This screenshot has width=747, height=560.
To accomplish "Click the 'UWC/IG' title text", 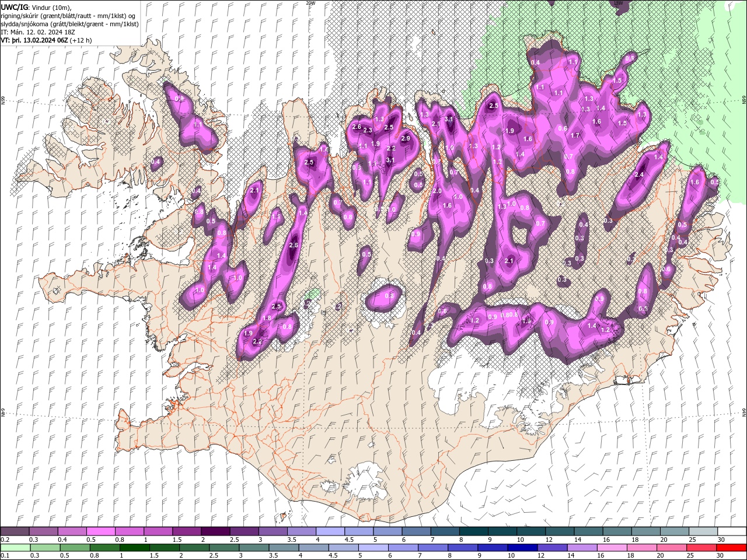I will [x=15, y=7].
